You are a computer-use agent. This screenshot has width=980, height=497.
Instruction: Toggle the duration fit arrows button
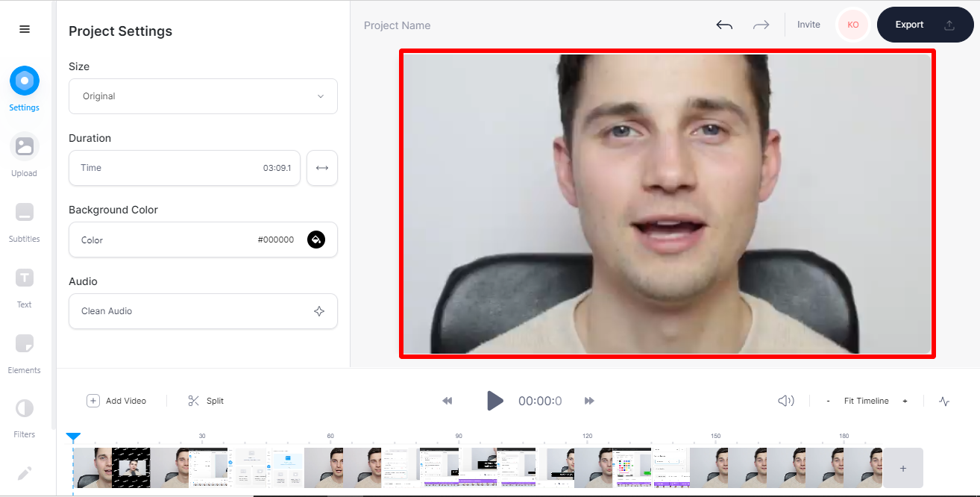point(322,168)
